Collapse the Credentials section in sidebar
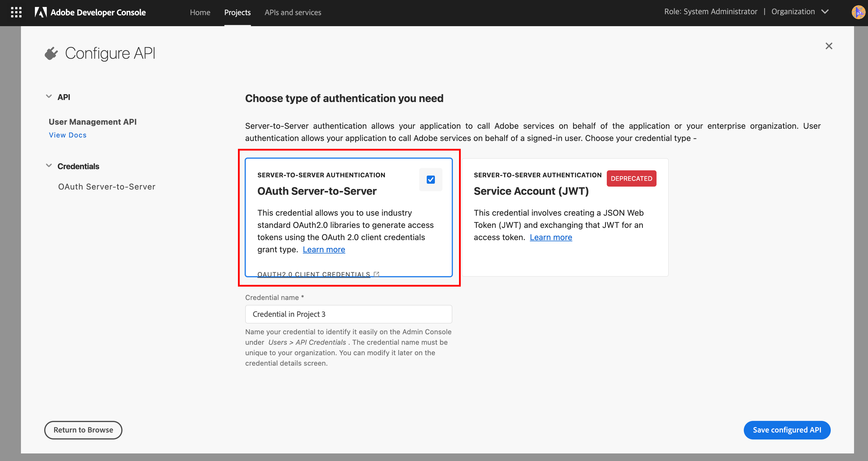This screenshot has height=461, width=868. (x=49, y=165)
